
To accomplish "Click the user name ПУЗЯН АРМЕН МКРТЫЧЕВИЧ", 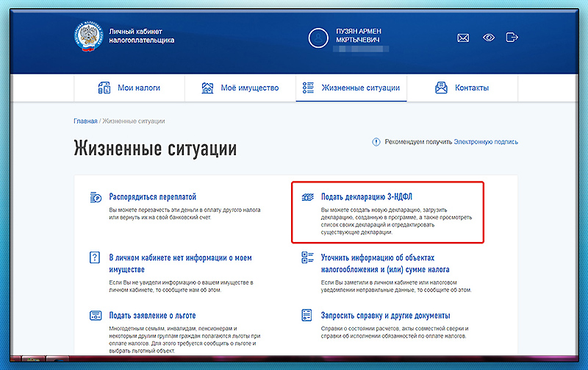I will [359, 35].
